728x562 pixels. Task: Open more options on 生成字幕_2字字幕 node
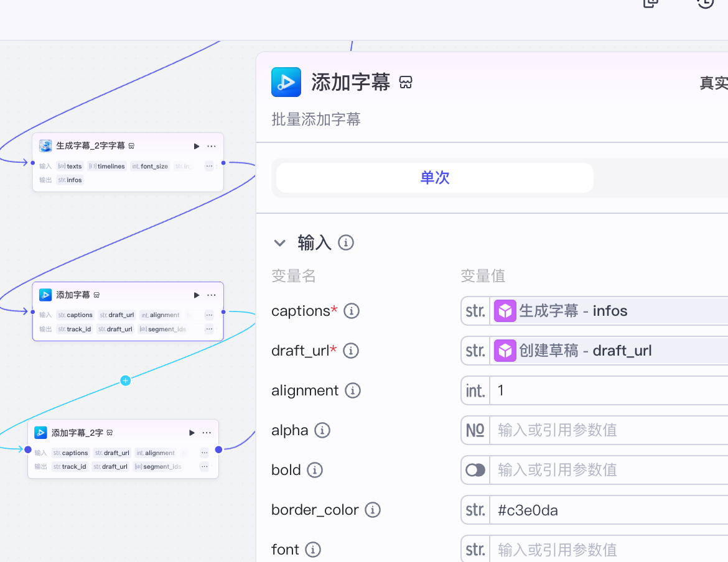212,146
